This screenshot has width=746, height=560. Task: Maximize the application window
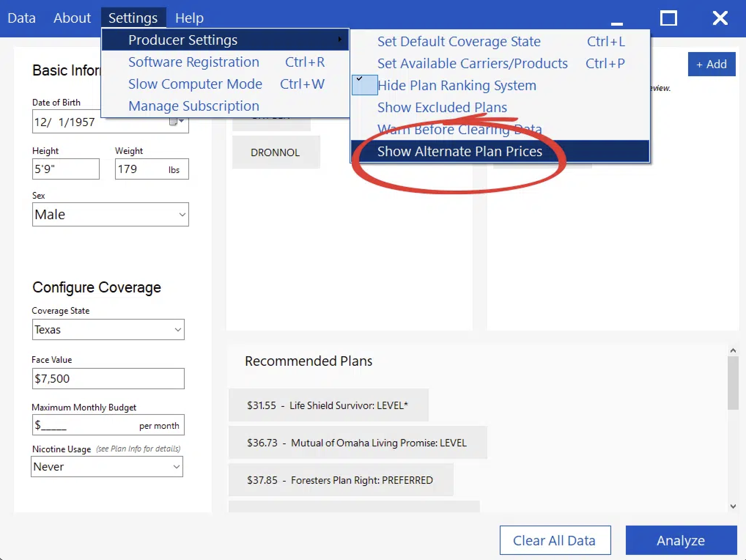click(668, 18)
